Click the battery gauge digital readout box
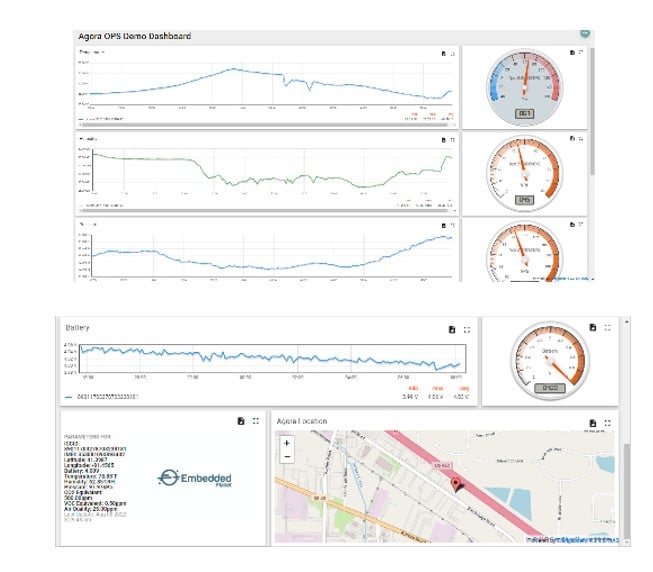This screenshot has height=572, width=653. (x=550, y=388)
